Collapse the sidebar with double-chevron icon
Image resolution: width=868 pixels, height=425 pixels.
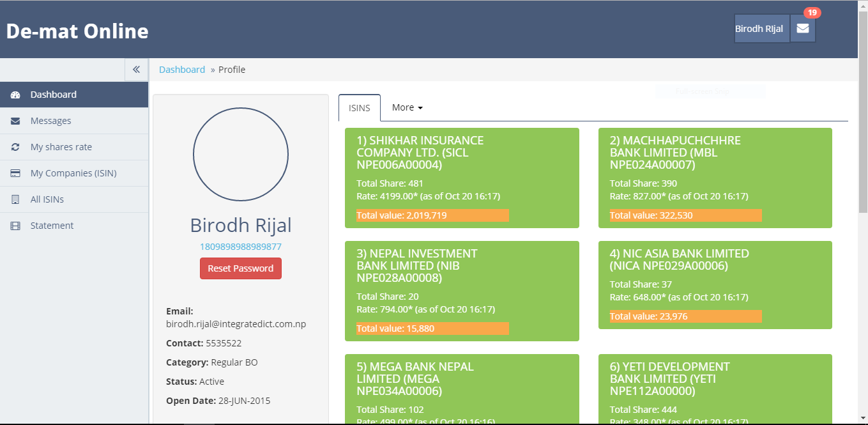pos(136,70)
